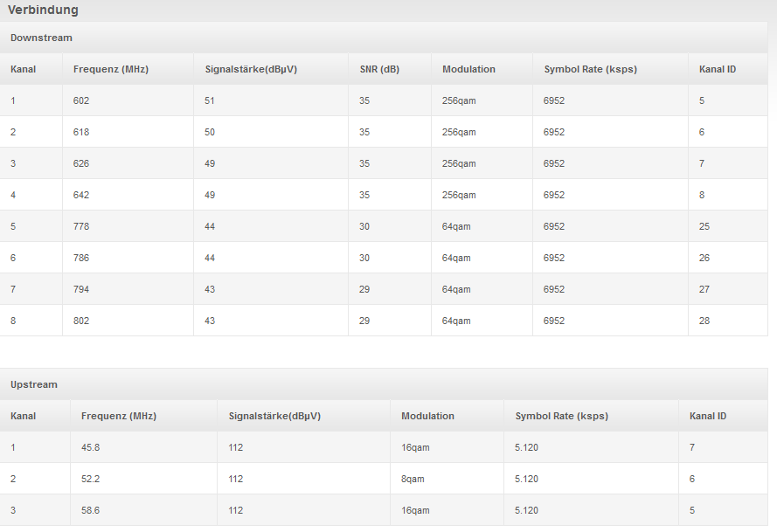This screenshot has width=777, height=532.
Task: Click the 802 MHz downstream frequency cell
Action: 81,321
